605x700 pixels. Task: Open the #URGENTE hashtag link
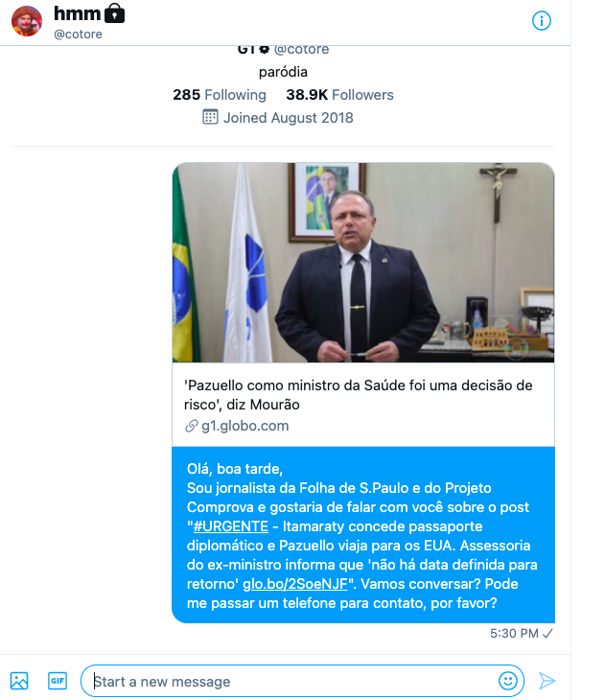[x=230, y=526]
